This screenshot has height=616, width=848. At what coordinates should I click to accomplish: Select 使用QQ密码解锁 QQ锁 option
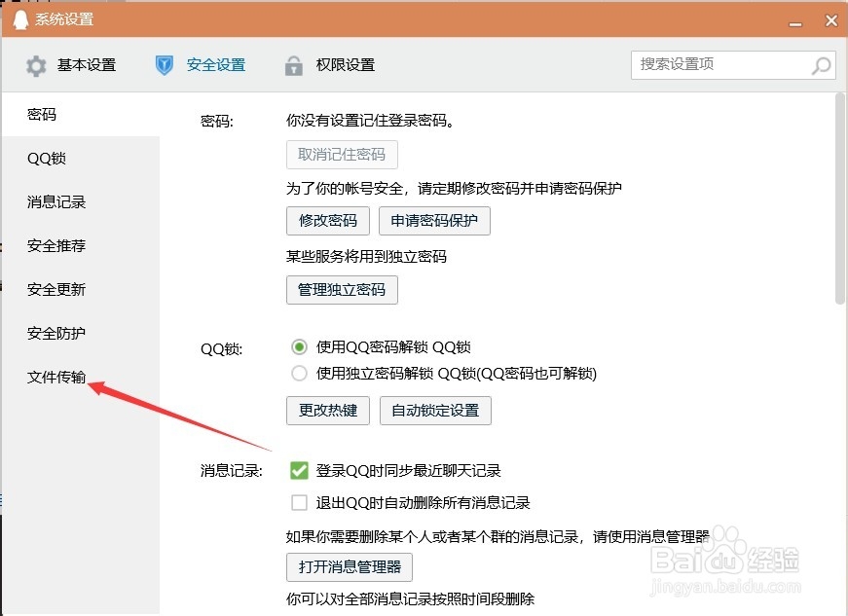coord(299,346)
